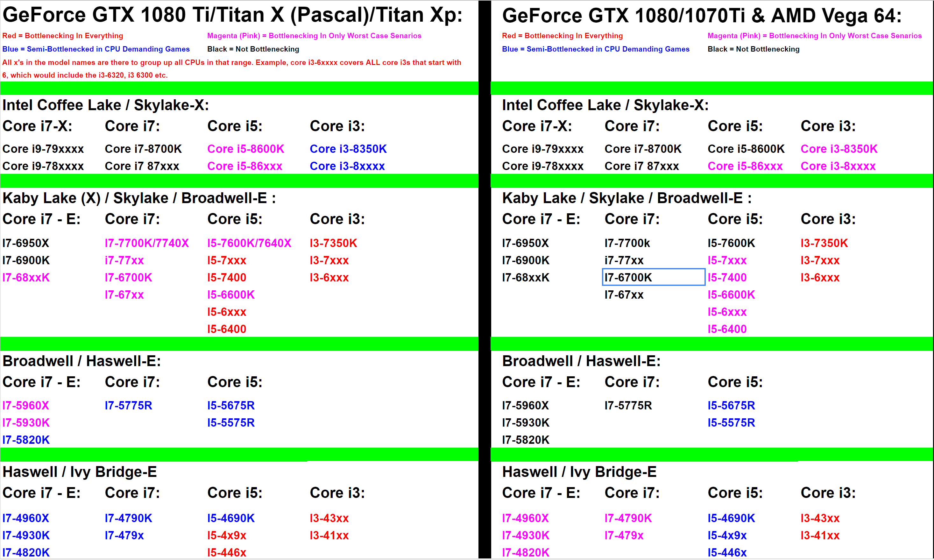Viewport: 934px width, 560px height.
Task: Select the blue I7-4790K cell
Action: click(x=128, y=518)
